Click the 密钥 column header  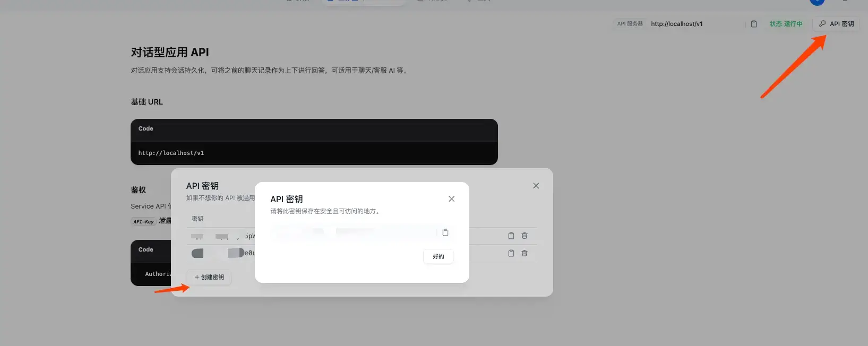click(x=197, y=219)
